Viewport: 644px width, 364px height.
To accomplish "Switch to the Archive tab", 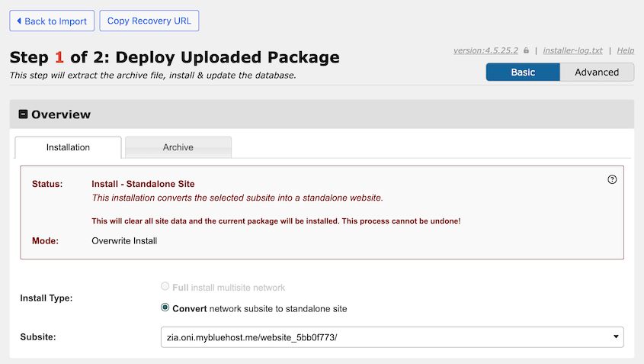I will [x=178, y=147].
